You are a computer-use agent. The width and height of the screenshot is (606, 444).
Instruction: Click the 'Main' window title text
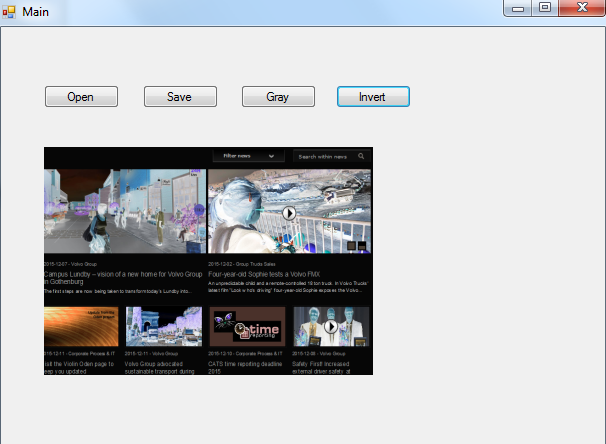click(x=36, y=12)
